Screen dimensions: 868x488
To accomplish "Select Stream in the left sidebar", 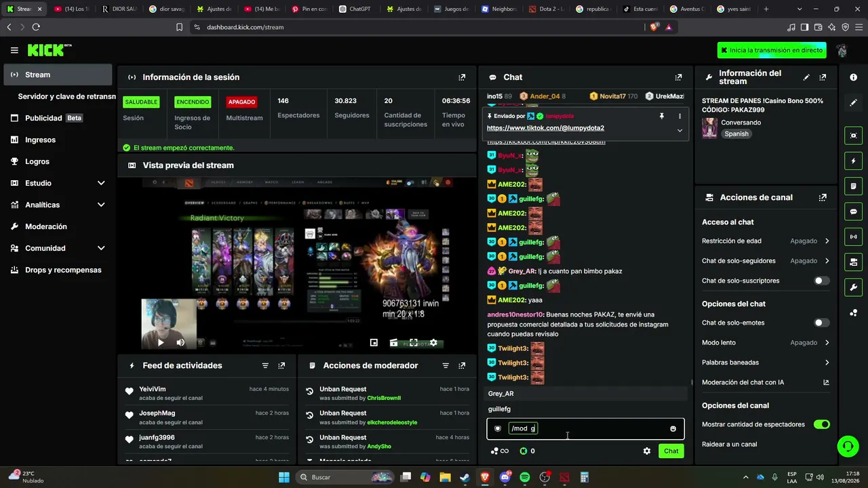I will click(58, 75).
